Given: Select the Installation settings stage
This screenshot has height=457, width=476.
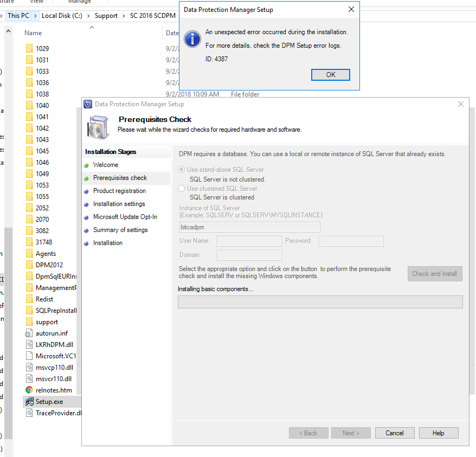Looking at the screenshot, I should (x=119, y=204).
